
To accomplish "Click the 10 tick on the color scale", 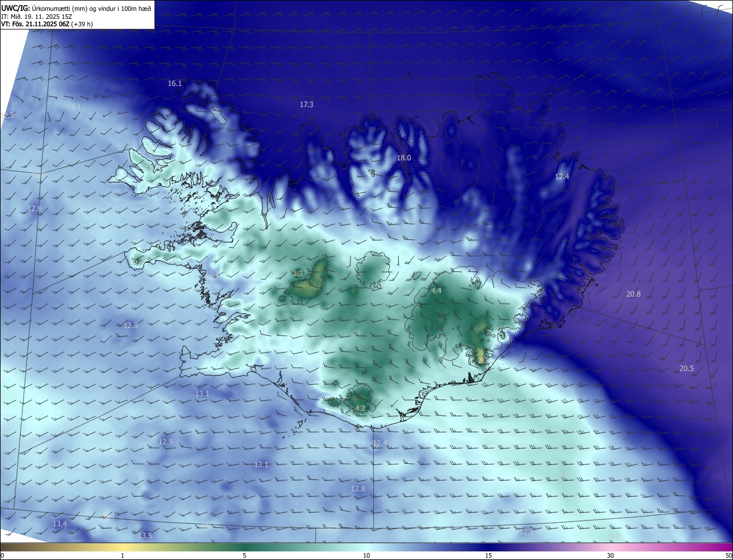I will pyautogui.click(x=366, y=555).
